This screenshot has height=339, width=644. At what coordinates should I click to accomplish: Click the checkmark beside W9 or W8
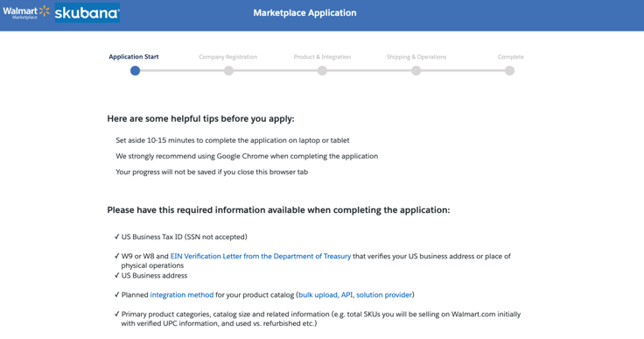coord(117,257)
